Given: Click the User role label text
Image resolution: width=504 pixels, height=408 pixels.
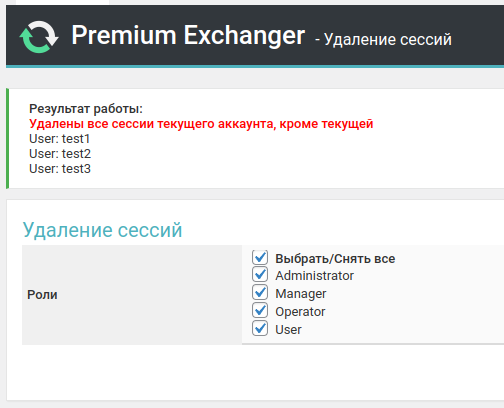Looking at the screenshot, I should (288, 330).
